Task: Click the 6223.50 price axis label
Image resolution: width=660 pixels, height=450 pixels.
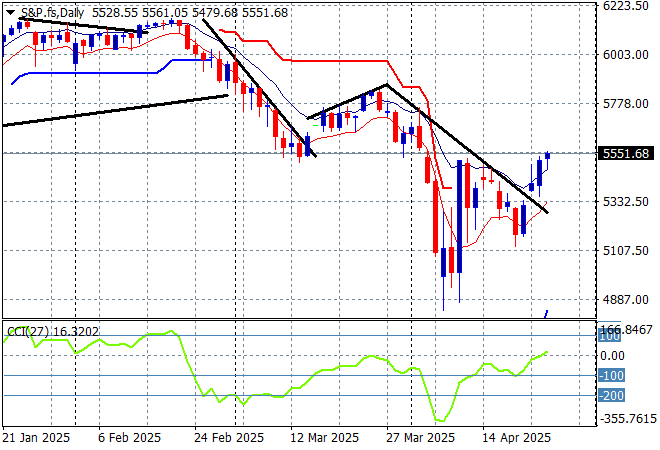Action: tap(626, 6)
